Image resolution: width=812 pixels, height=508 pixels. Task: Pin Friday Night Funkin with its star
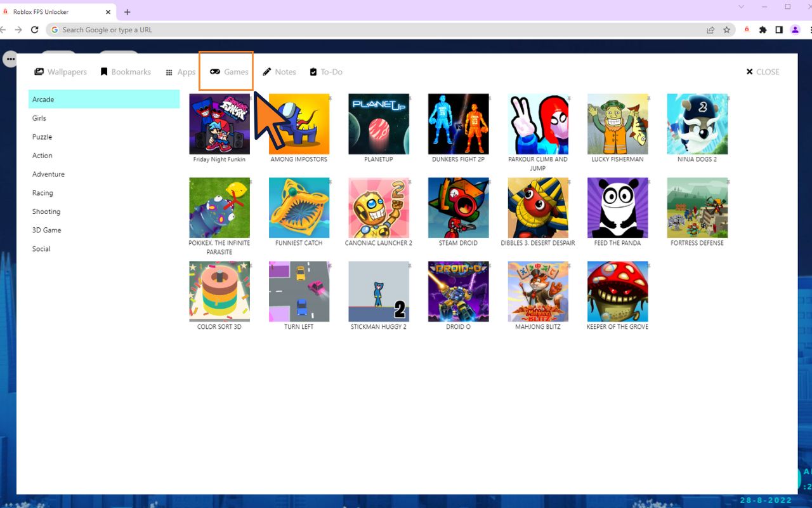[x=250, y=98]
